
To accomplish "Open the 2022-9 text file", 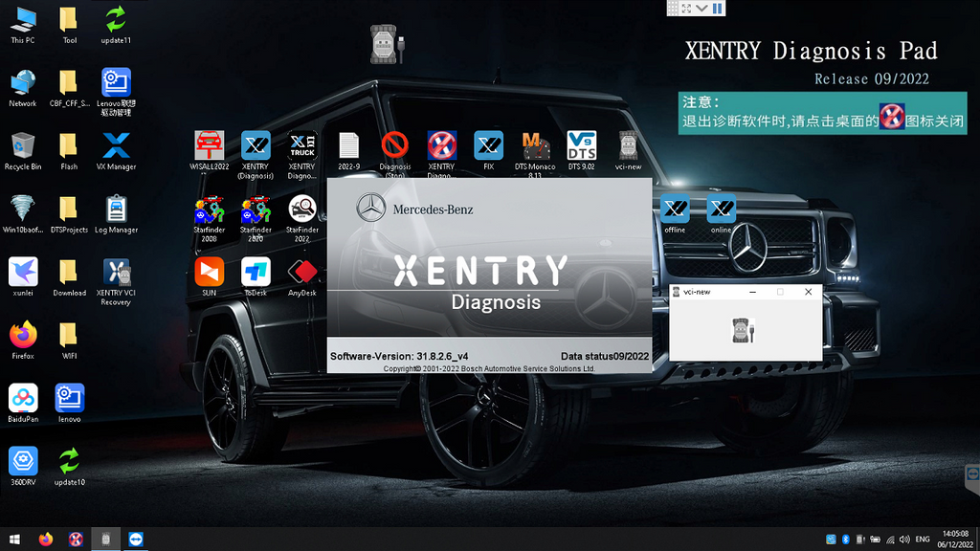I will tap(348, 146).
